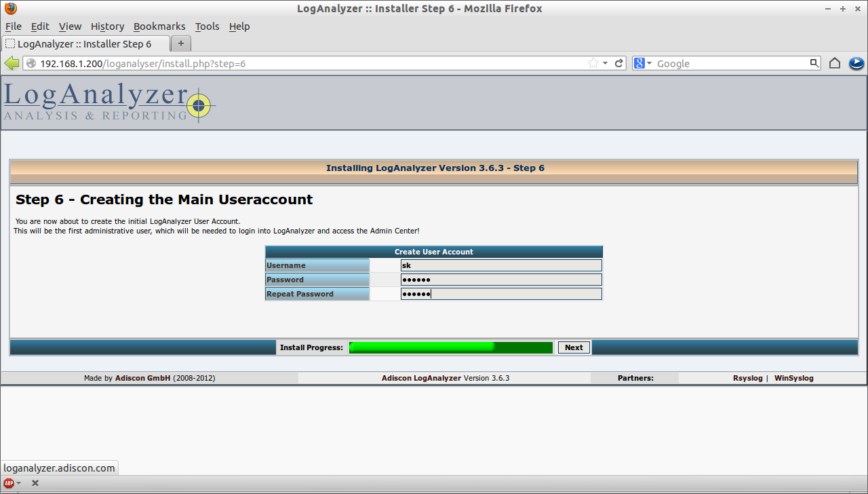Minimize the Firefox window

(x=829, y=9)
